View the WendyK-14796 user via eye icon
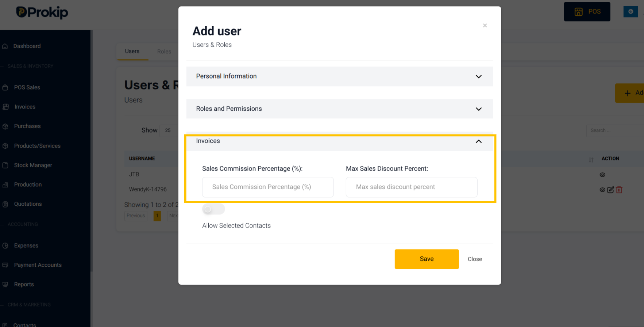Viewport: 644px width, 327px height. pos(602,190)
